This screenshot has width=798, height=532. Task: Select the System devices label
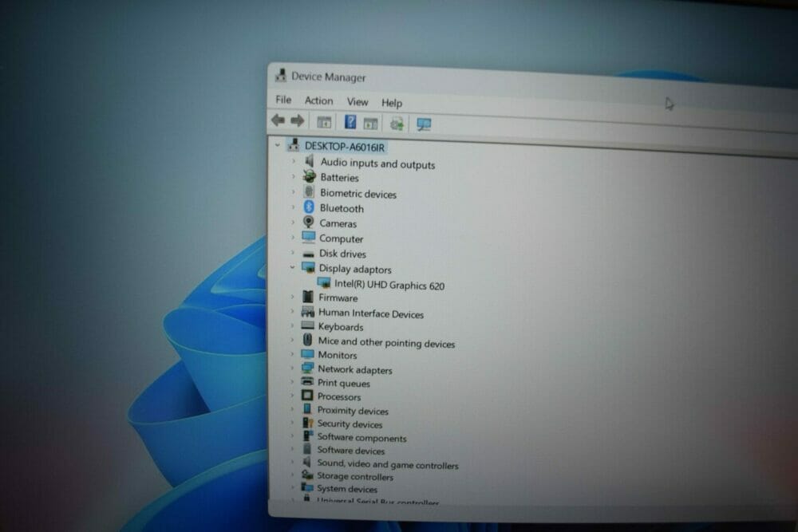[347, 489]
